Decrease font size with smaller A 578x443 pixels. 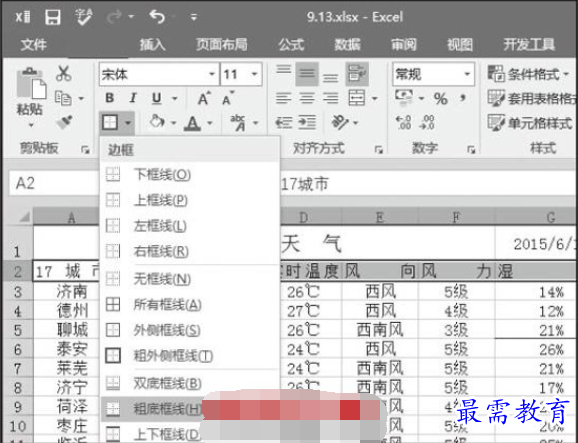[228, 98]
